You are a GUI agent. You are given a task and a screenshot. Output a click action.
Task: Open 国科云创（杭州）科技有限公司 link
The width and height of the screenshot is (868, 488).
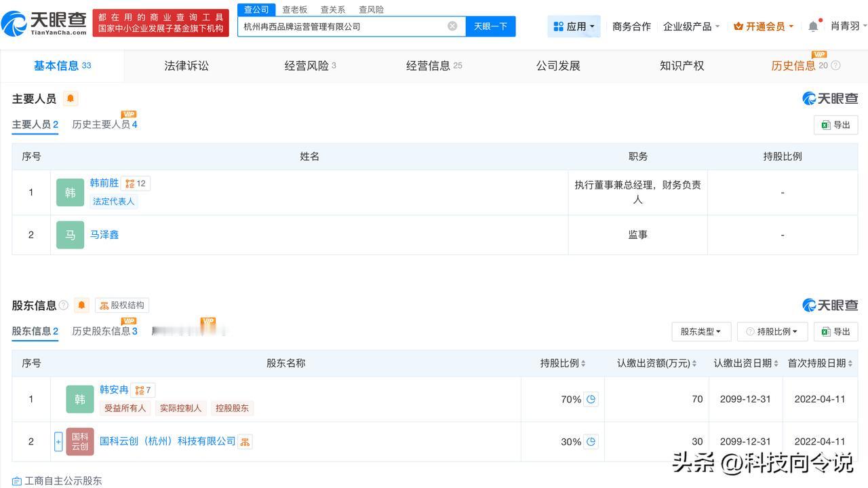pyautogui.click(x=167, y=442)
